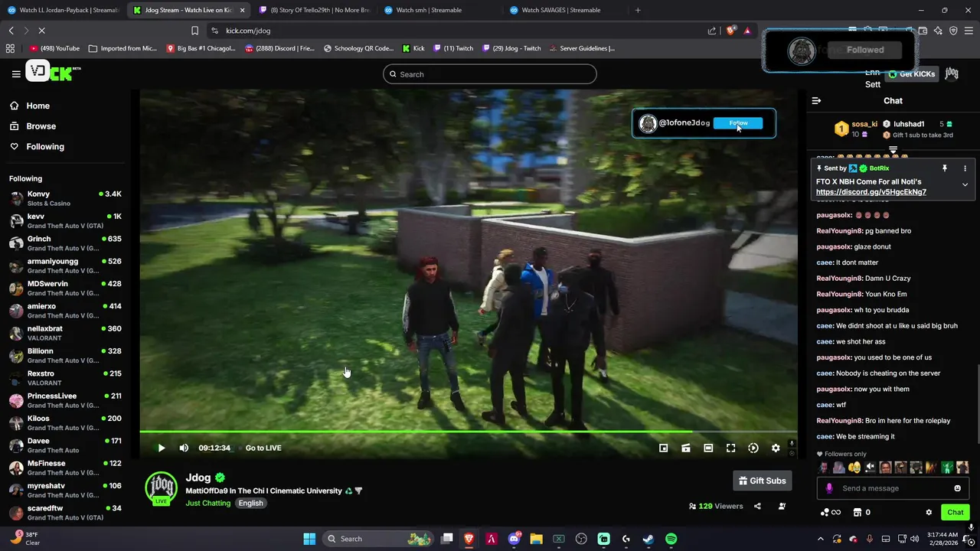
Task: Click Brave Shields icon in address bar
Action: (x=730, y=31)
